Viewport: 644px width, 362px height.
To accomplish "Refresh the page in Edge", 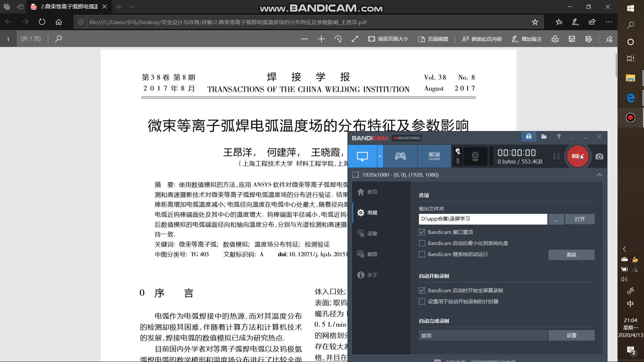I will click(42, 22).
